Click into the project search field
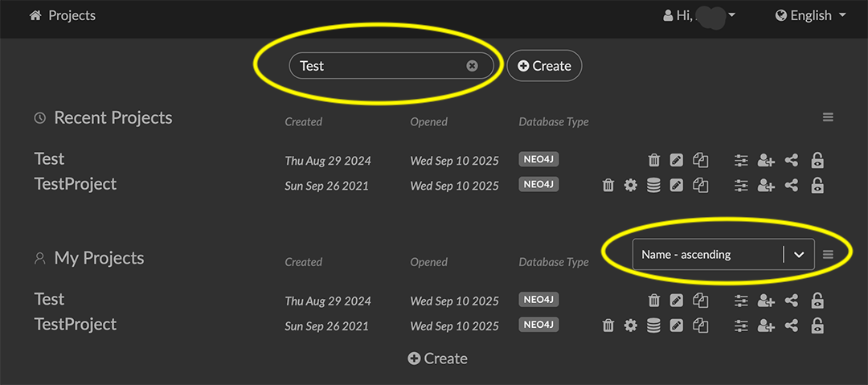 tap(378, 66)
